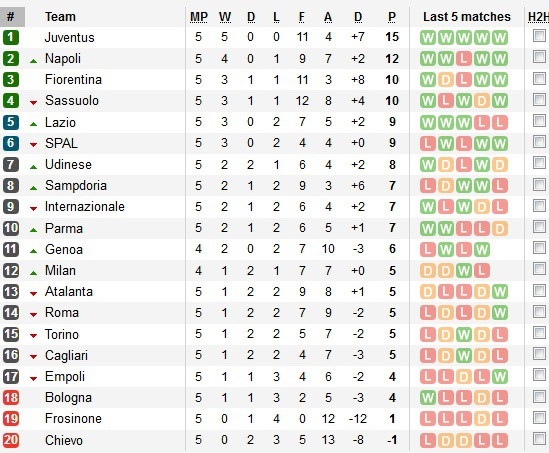The height and width of the screenshot is (453, 549).
Task: Sort table by the P points header
Action: pos(392,17)
